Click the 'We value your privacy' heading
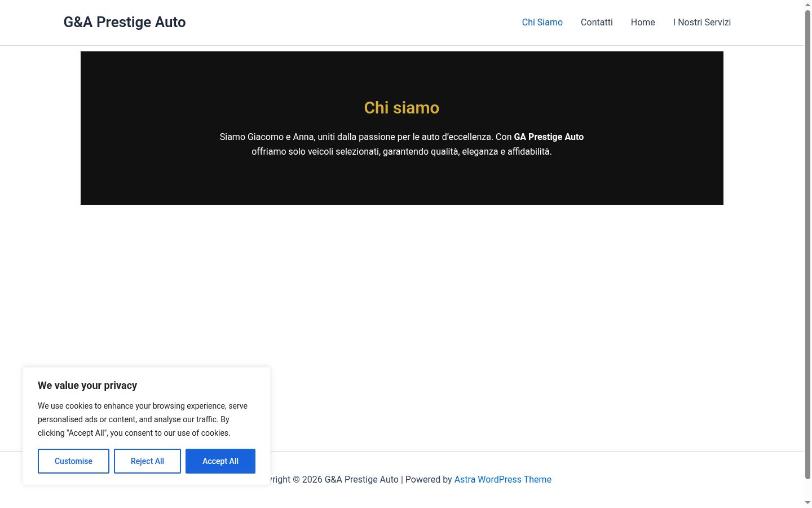Screen dimensions: 812x508 point(87,386)
